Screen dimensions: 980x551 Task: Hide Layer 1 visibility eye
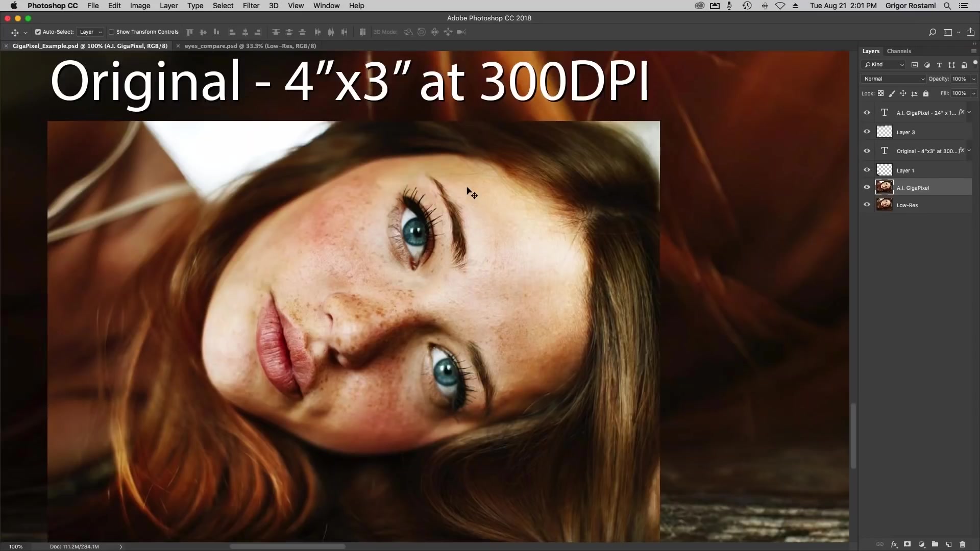pos(867,170)
